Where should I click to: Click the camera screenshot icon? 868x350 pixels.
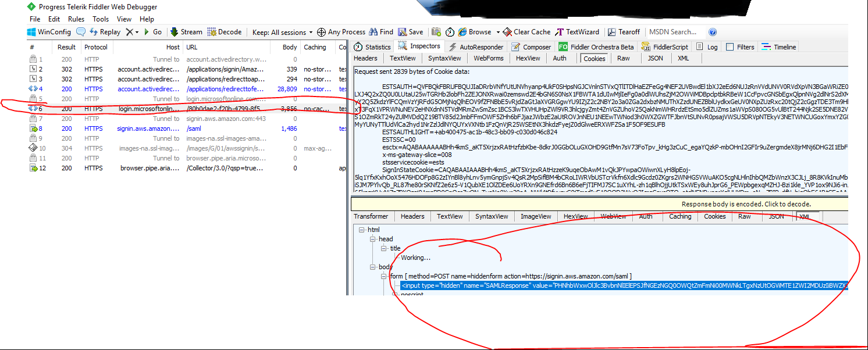436,32
